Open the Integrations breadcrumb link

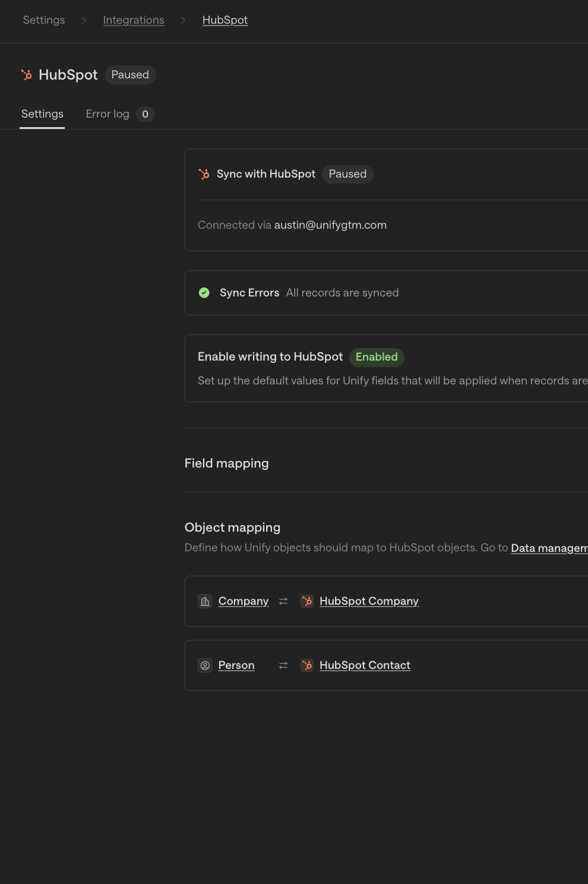[x=134, y=20]
